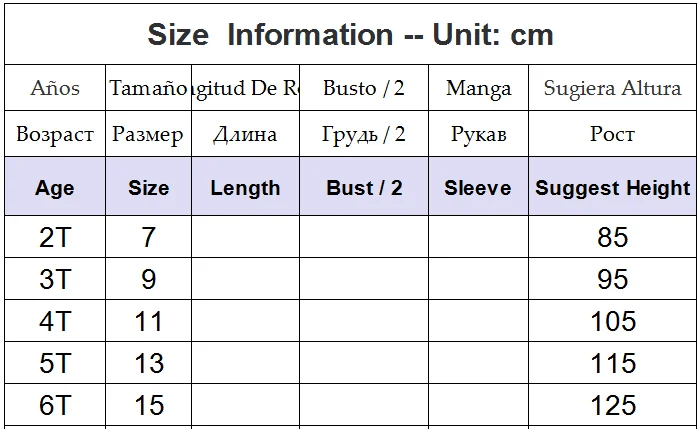The image size is (700, 429).
Task: Select the Age column header
Action: pyautogui.click(x=55, y=186)
